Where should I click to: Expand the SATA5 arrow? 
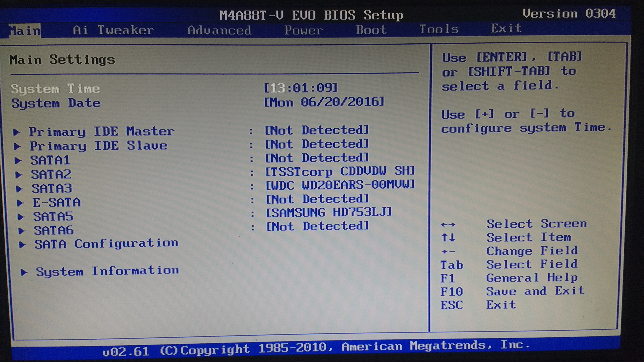pos(21,217)
